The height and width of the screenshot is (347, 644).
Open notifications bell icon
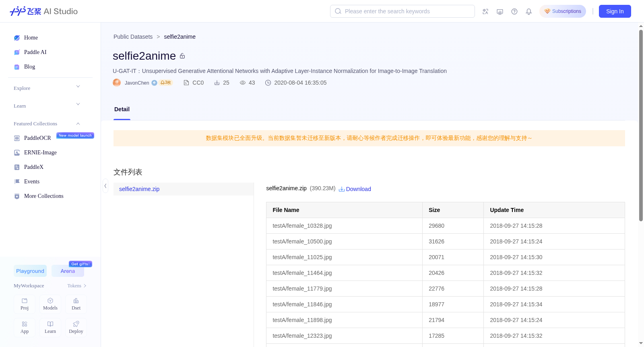tap(529, 11)
